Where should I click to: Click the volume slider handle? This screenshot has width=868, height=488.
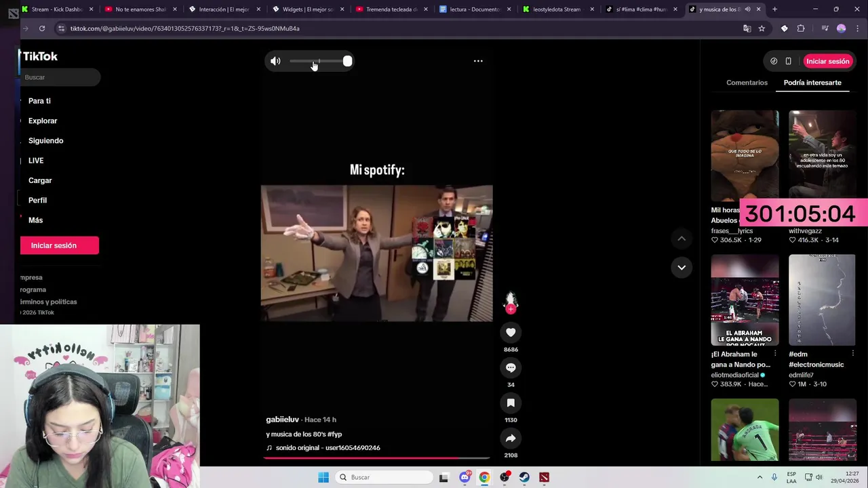coord(347,61)
